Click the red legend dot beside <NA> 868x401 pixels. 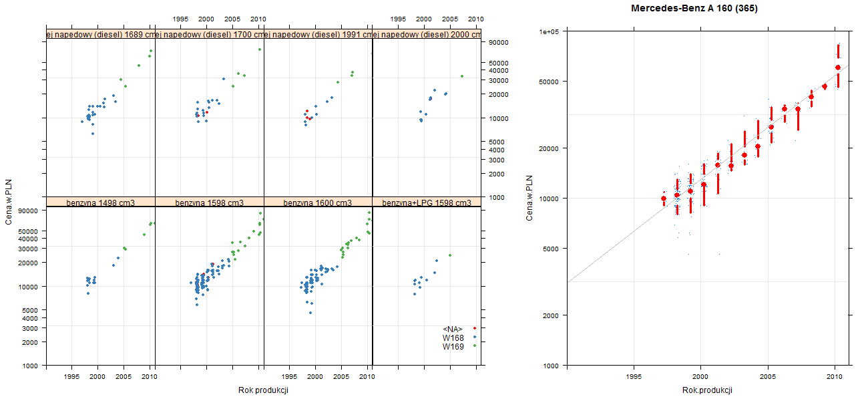tap(474, 328)
